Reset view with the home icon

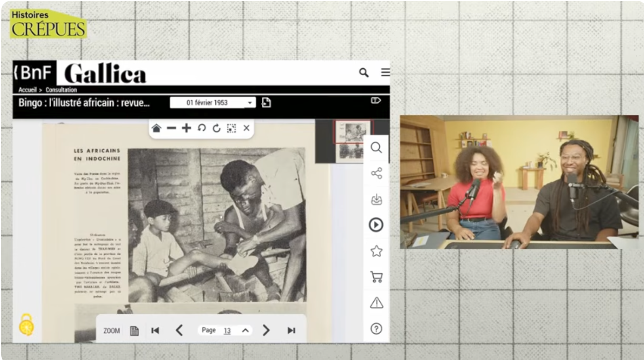click(x=156, y=128)
